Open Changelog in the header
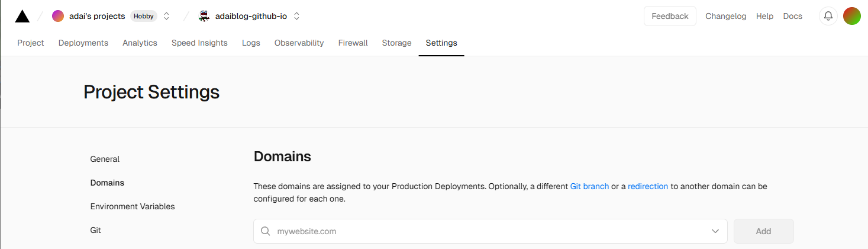The image size is (868, 249). [x=725, y=16]
